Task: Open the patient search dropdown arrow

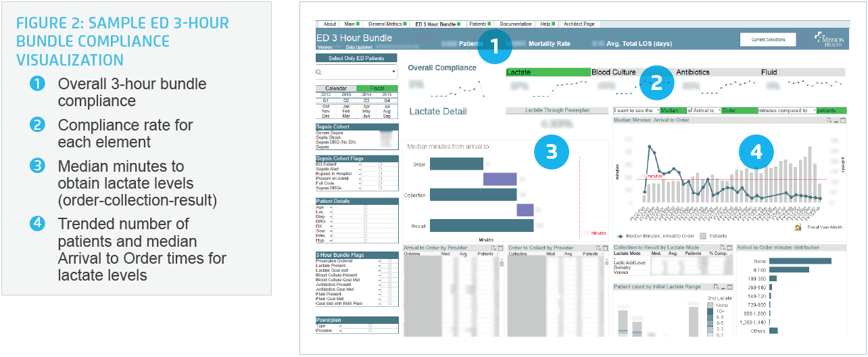Action: [393, 71]
